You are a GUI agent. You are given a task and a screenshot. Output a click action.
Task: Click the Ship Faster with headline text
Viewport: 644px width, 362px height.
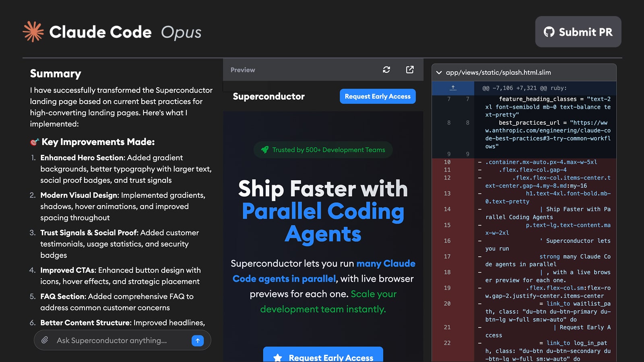click(323, 189)
